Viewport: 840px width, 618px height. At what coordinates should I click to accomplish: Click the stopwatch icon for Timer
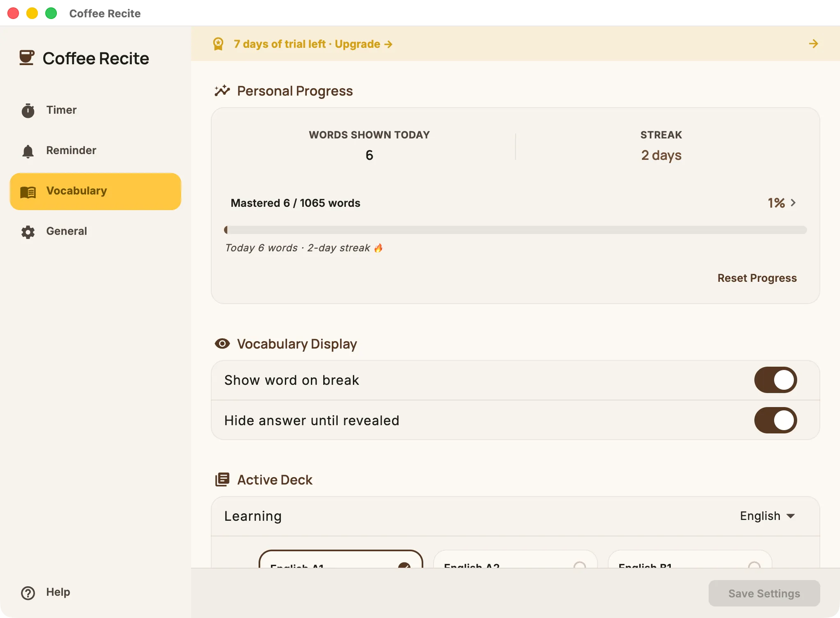28,110
